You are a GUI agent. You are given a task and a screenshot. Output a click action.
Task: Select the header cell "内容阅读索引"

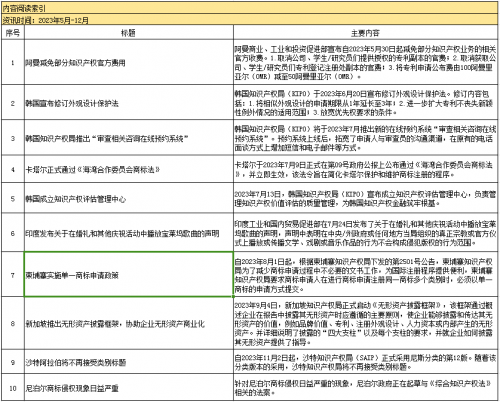pos(250,8)
